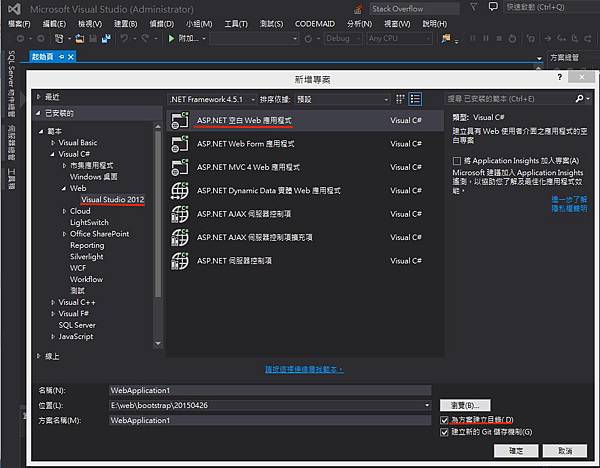Click the tree scrollbar down arrow
600x468 pixels.
158,344
